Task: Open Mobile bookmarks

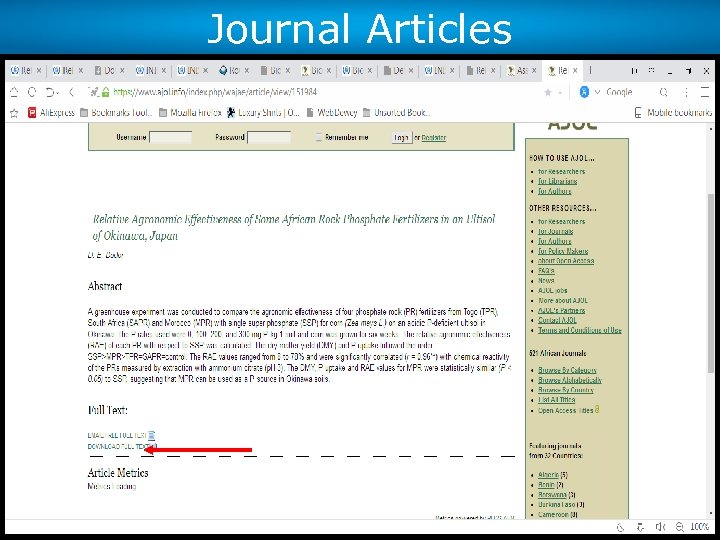Action: 673,112
